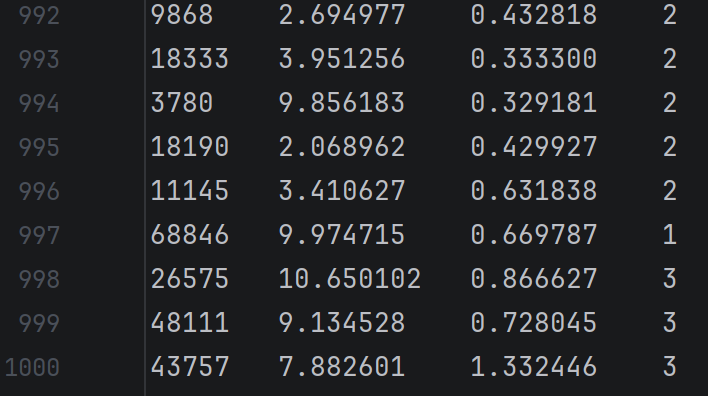Click the label 1 on line 997
Screen dimensions: 708x396
[670, 234]
